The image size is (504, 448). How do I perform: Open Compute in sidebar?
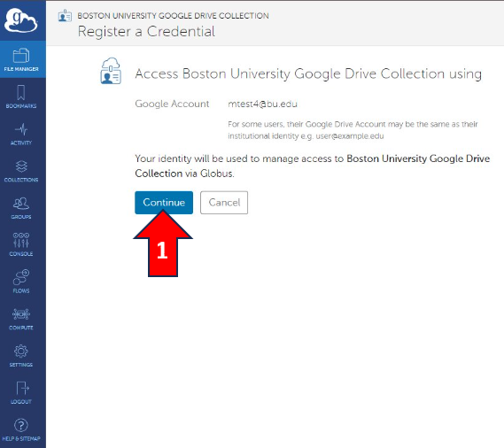click(21, 319)
